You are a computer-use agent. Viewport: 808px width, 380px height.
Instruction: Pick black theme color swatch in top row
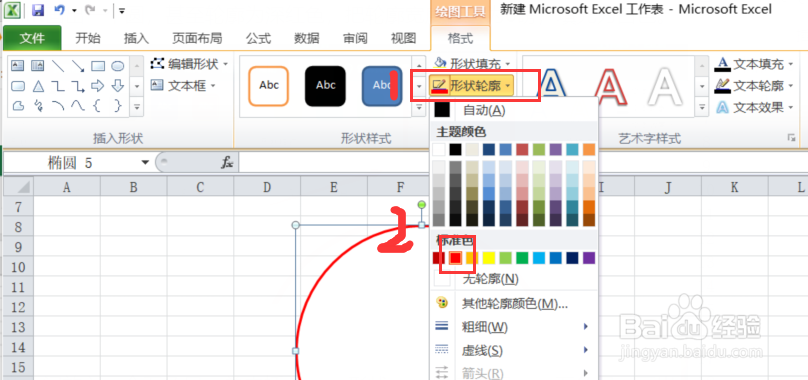(456, 150)
